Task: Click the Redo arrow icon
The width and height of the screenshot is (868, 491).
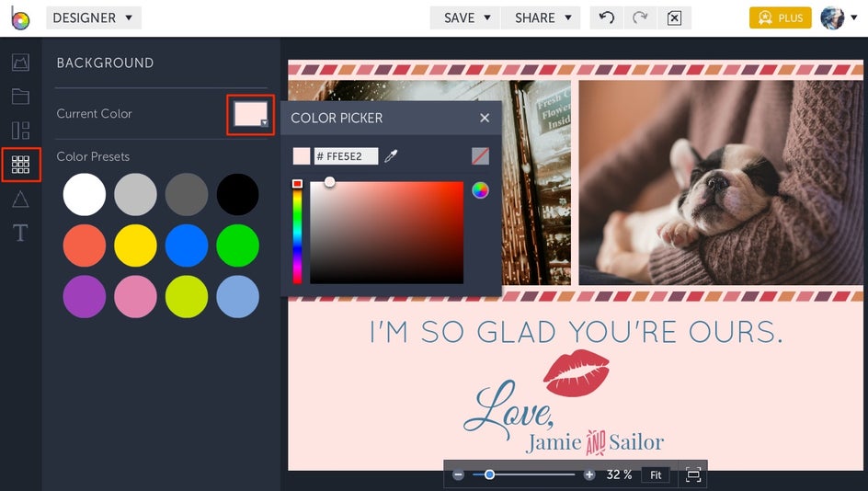Action: point(641,17)
